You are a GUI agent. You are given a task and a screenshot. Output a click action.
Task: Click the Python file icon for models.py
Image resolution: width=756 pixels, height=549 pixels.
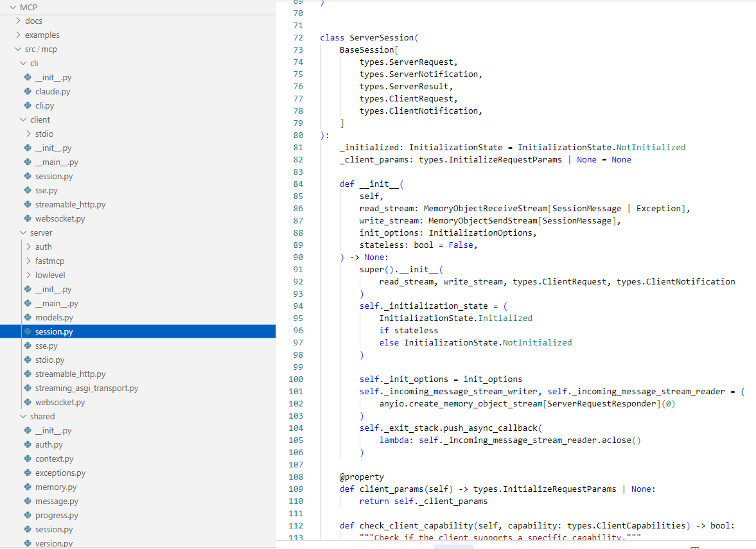(28, 318)
